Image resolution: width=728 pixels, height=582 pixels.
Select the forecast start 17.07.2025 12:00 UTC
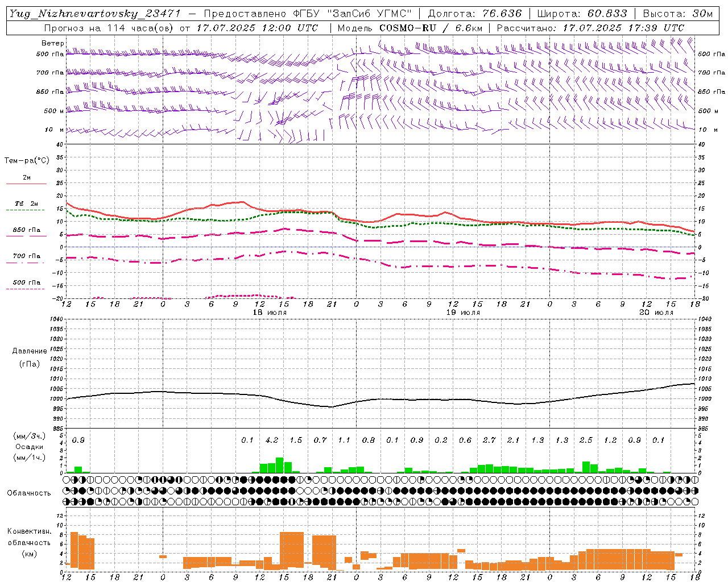(258, 28)
